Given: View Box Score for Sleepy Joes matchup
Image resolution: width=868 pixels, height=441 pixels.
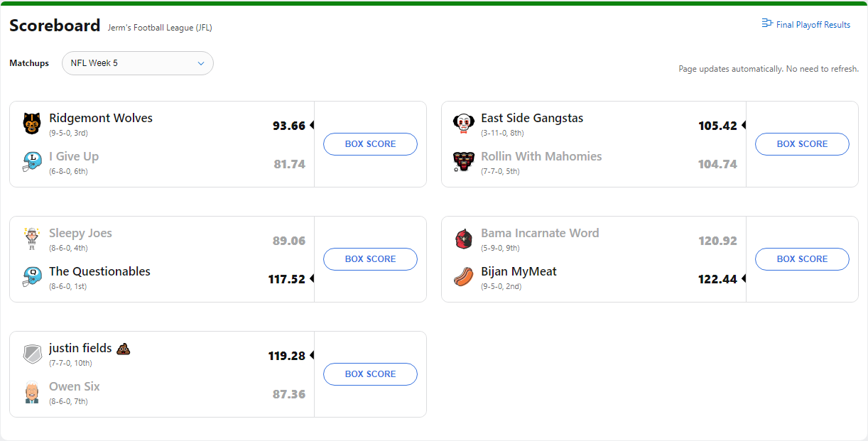Looking at the screenshot, I should tap(370, 259).
